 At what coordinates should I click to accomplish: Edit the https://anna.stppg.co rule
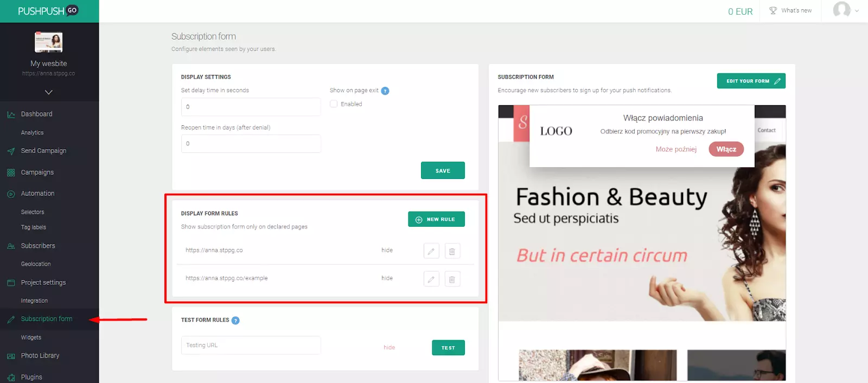tap(431, 251)
